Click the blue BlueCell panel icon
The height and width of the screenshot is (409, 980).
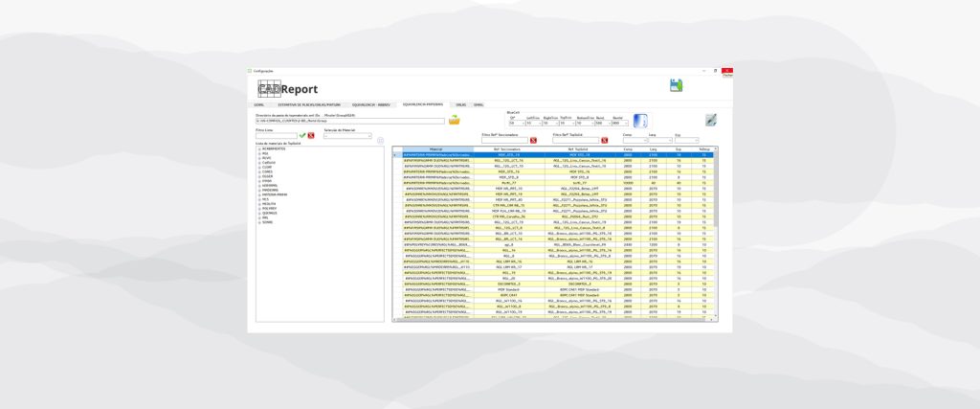pos(640,121)
